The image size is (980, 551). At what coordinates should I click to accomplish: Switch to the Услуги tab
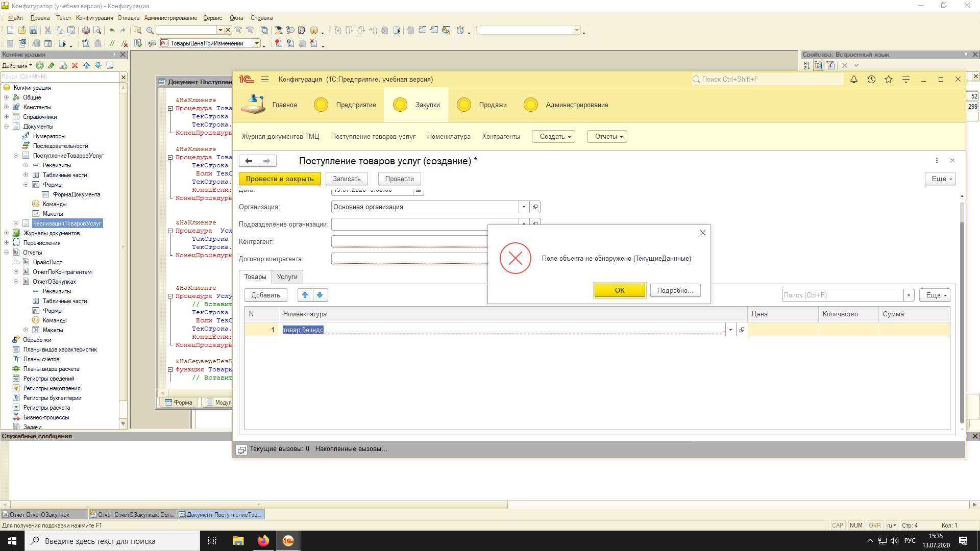[x=287, y=277]
